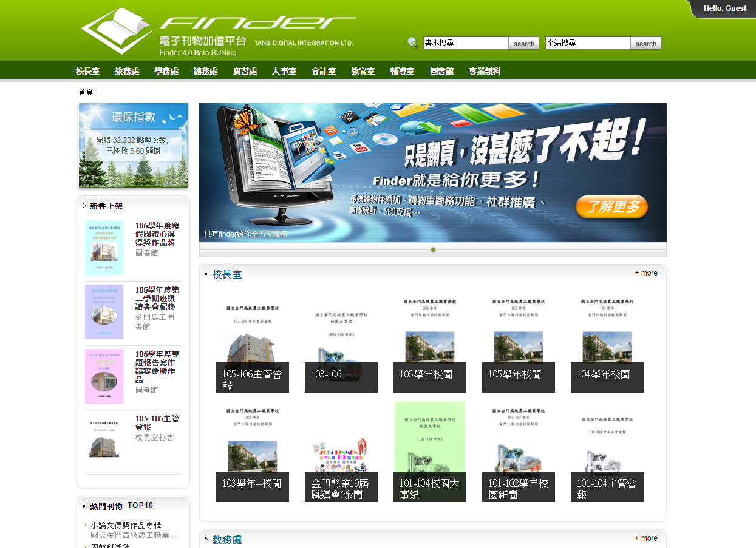Open the 教官室 menu item
Viewport: 756px width, 548px height.
363,71
